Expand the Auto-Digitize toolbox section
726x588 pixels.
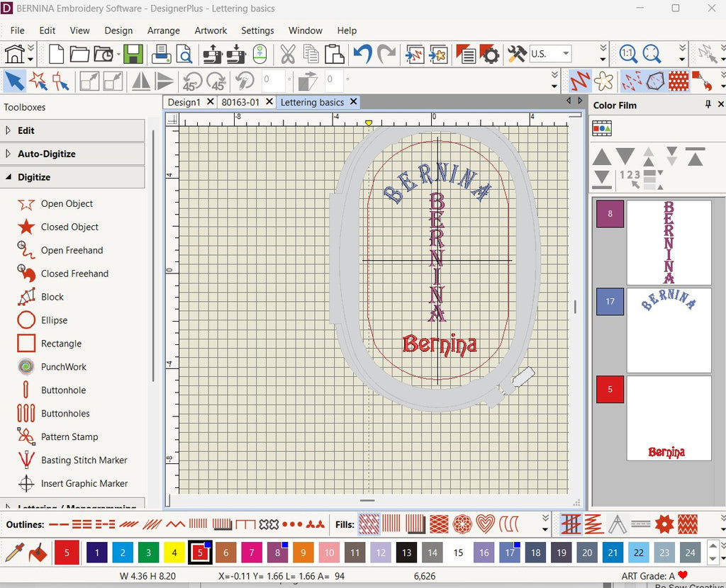pyautogui.click(x=46, y=154)
